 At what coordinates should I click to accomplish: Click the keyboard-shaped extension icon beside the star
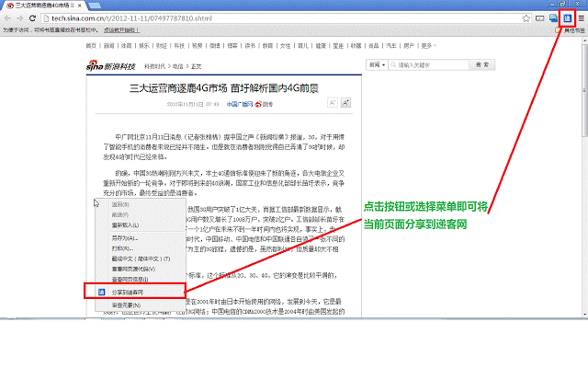(539, 18)
